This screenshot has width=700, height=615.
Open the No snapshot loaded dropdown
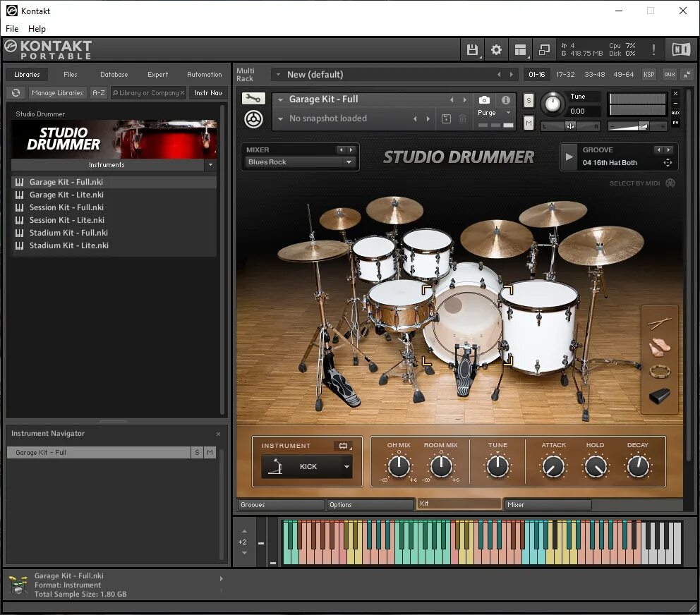tap(280, 118)
